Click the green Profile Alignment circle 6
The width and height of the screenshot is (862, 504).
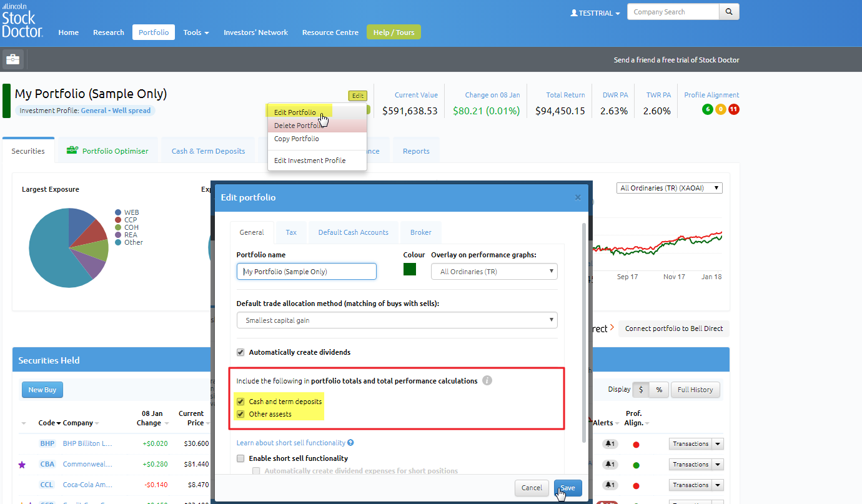pyautogui.click(x=707, y=110)
